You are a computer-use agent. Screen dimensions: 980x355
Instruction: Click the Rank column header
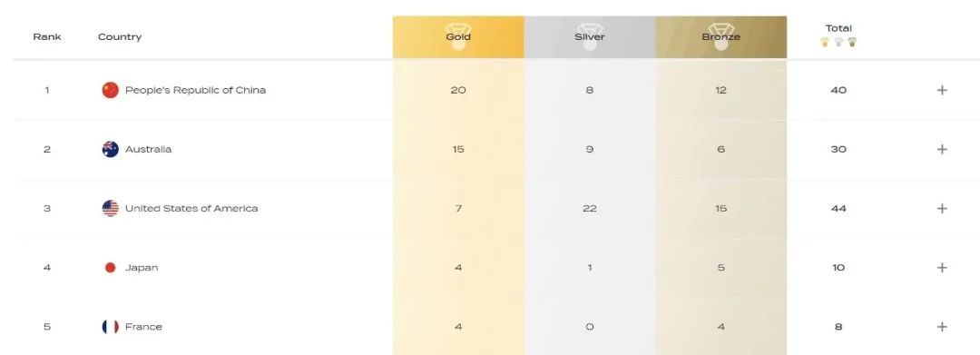point(47,37)
